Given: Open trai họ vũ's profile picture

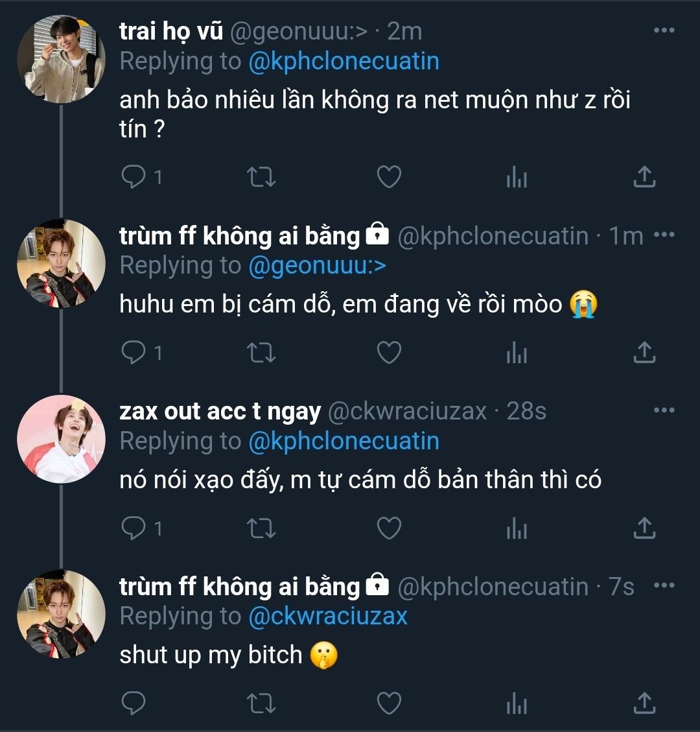Looking at the screenshot, I should tap(61, 59).
